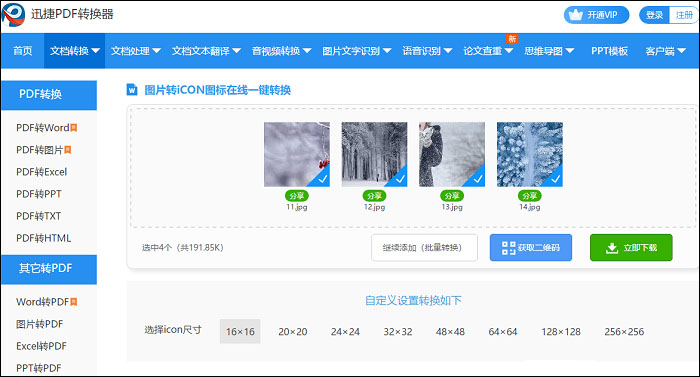Click the orange hot badge next to PDF转Word
Screen dimensions: 700x377
(74, 128)
